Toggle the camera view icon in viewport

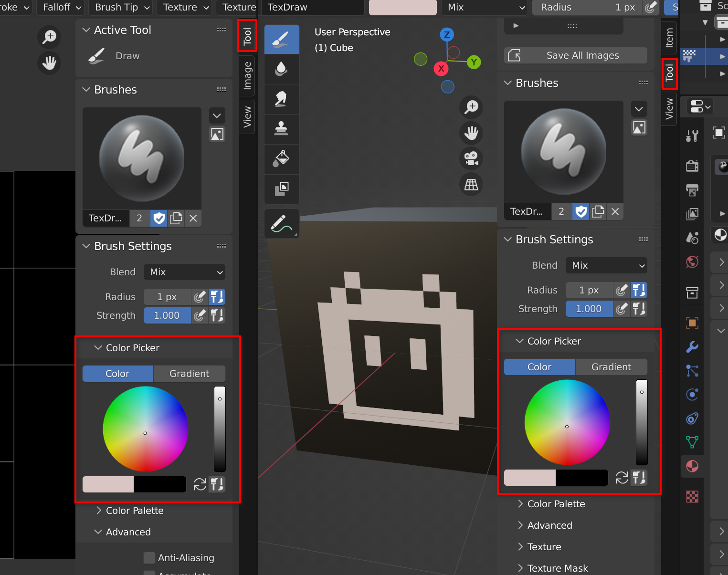(x=472, y=158)
